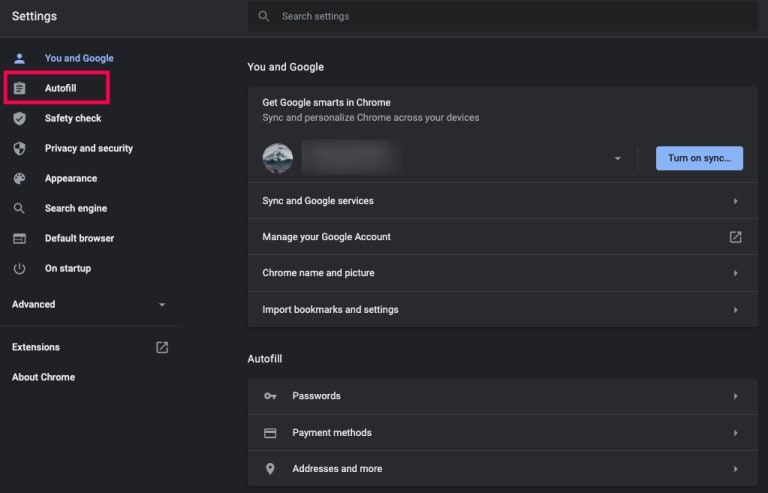Click the Default browser window icon
Viewport: 768px width, 493px height.
pyautogui.click(x=19, y=239)
